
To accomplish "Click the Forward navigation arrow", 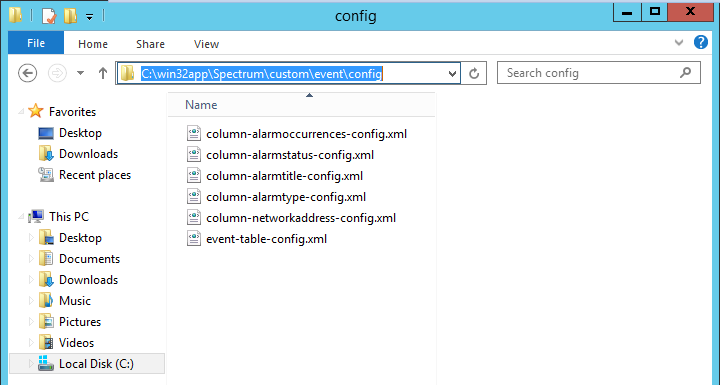I will tap(57, 73).
